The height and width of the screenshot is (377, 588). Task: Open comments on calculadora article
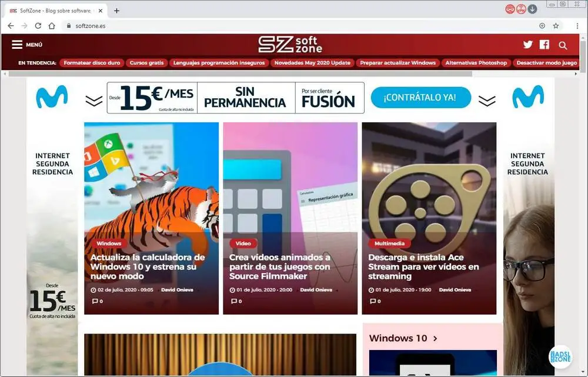98,301
